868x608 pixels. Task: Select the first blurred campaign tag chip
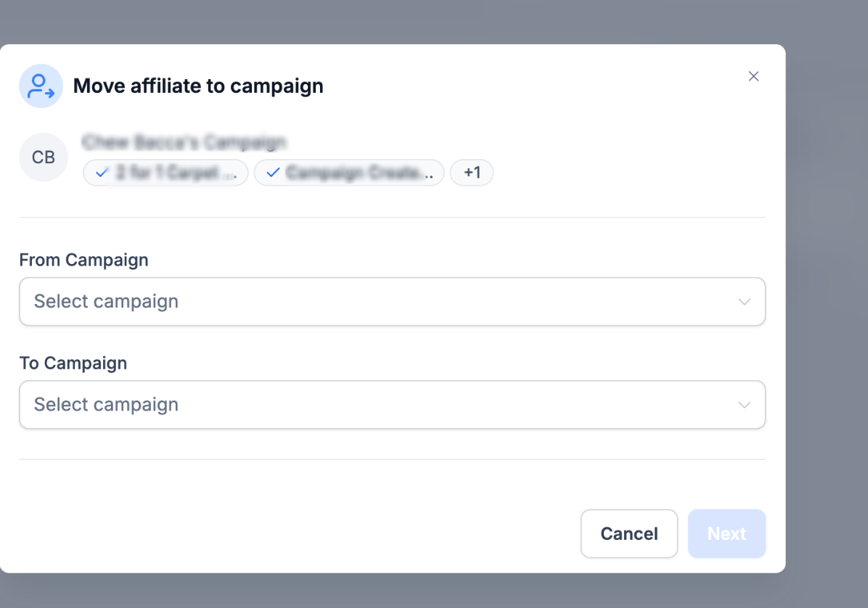pyautogui.click(x=165, y=173)
